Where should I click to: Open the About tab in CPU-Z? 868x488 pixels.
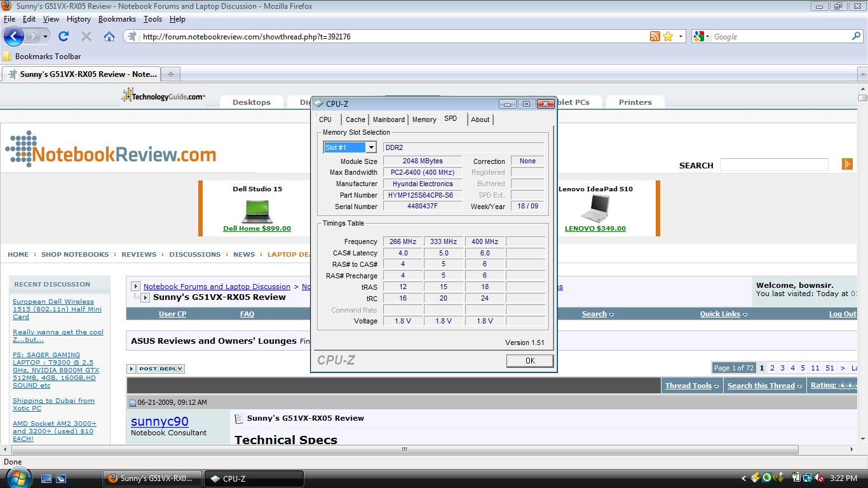coord(480,119)
